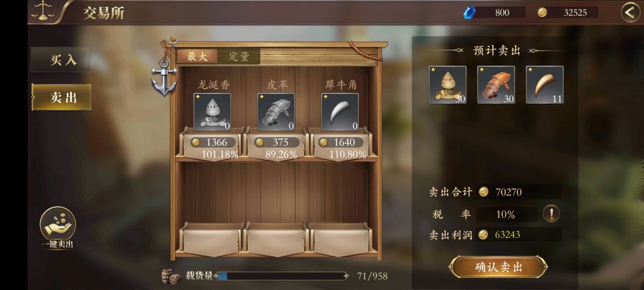Open the 卖出 sell tab
This screenshot has height=290, width=644.
point(61,97)
